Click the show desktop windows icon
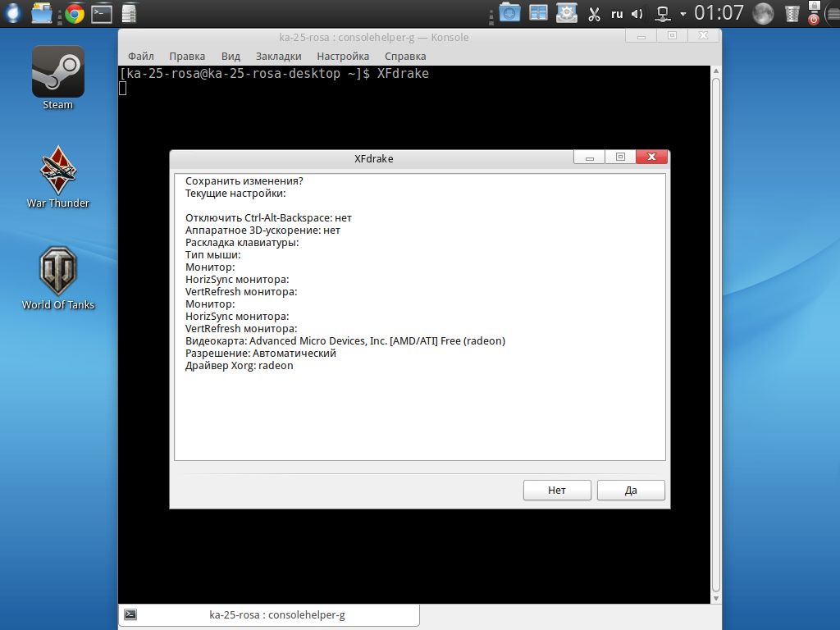The image size is (840, 630). [538, 12]
